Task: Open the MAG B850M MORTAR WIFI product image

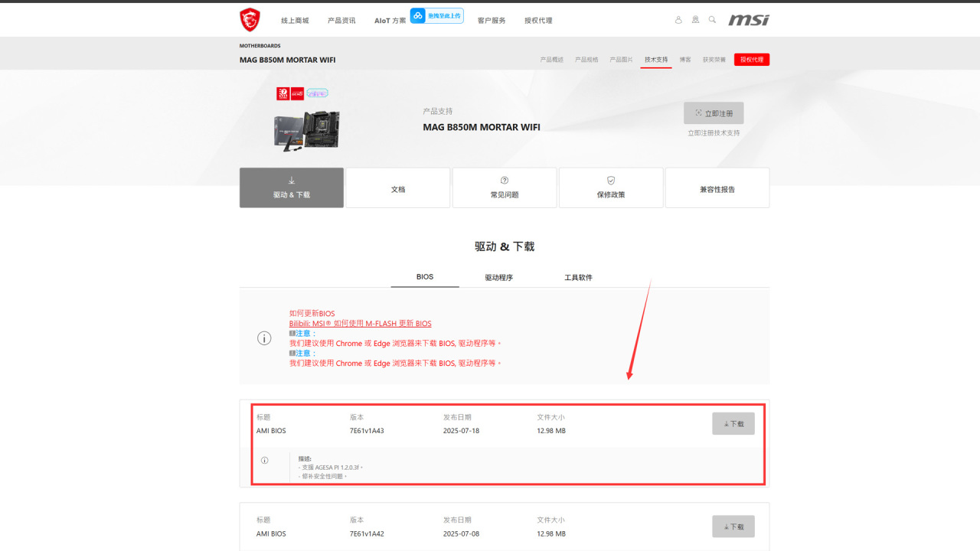Action: point(306,130)
